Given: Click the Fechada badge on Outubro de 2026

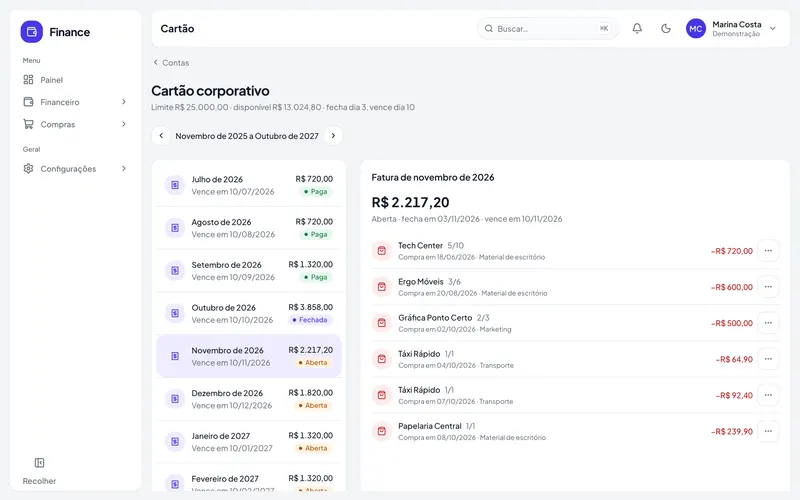Looking at the screenshot, I should click(310, 320).
